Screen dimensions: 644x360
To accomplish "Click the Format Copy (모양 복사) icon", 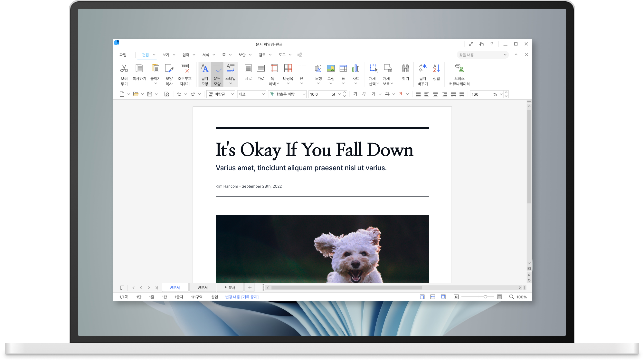I will click(x=169, y=68).
